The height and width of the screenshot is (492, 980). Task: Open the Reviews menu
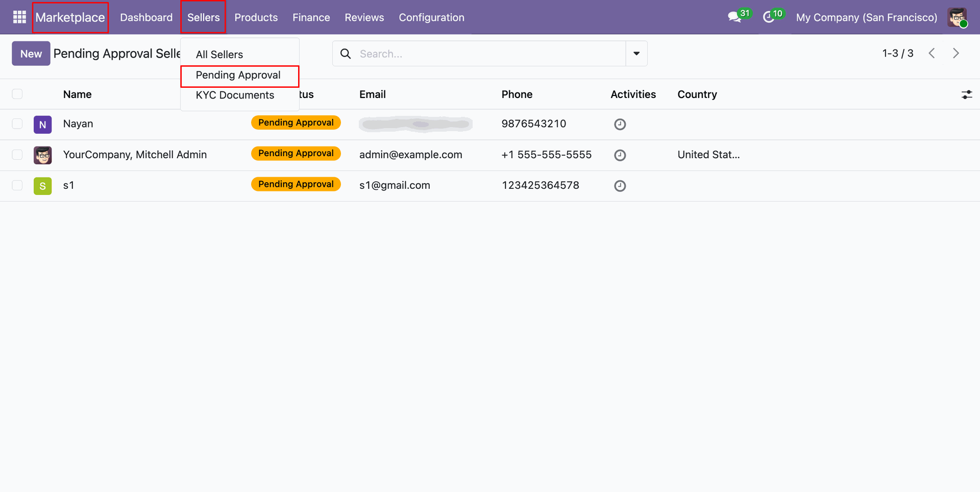coord(364,17)
